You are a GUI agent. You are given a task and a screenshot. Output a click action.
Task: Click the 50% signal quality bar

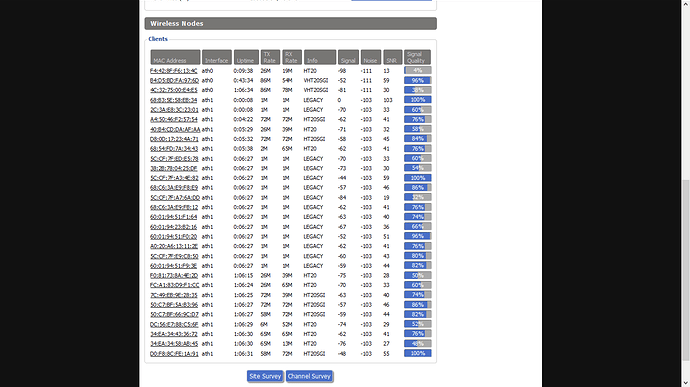point(418,275)
